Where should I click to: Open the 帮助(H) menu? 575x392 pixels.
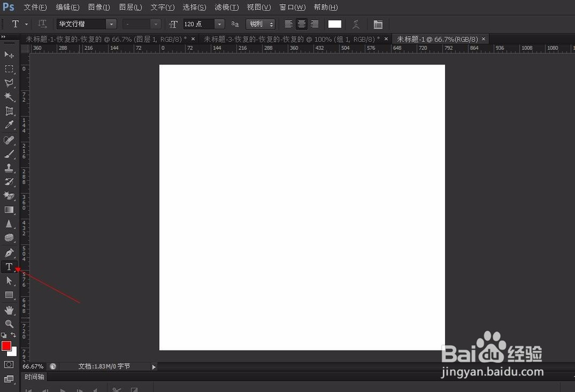click(325, 7)
